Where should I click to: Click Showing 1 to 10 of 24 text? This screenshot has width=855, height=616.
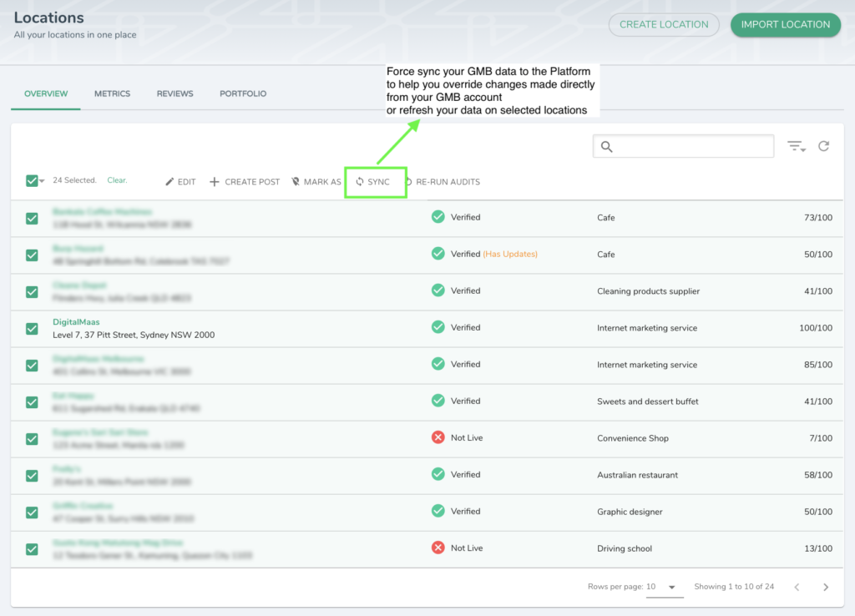734,587
